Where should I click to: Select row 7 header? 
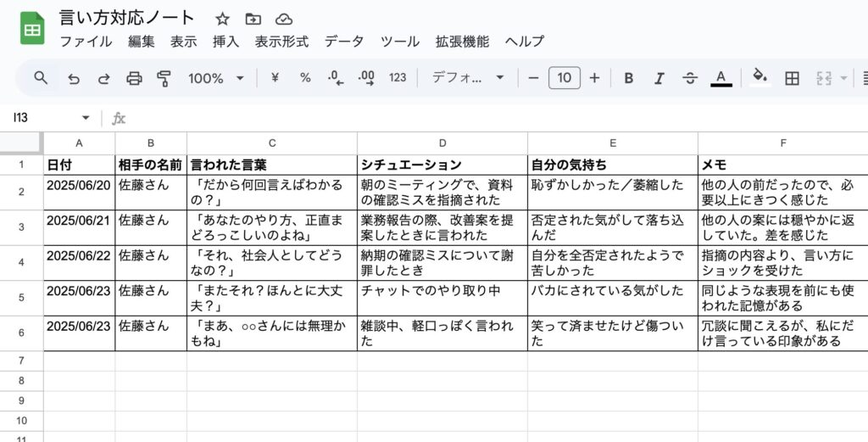pos(21,361)
